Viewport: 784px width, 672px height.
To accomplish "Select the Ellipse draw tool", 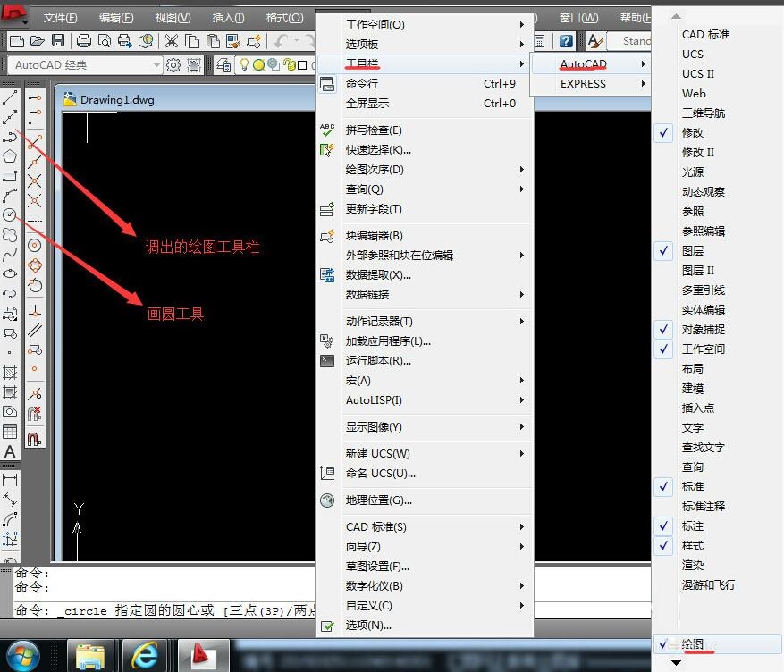I will point(10,273).
